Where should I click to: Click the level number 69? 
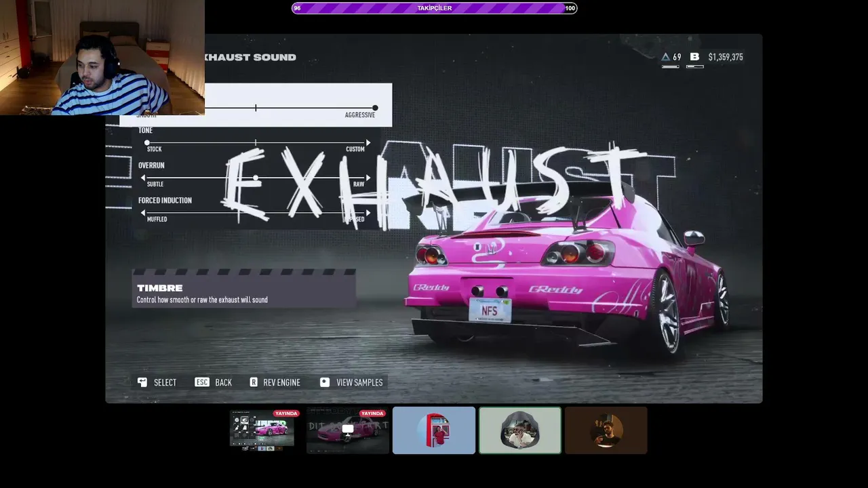tap(677, 57)
